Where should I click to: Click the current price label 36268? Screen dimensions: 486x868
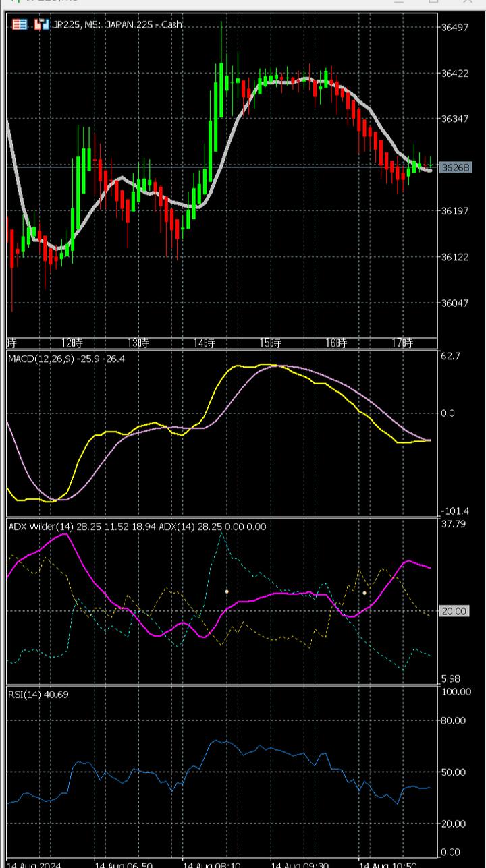(x=455, y=167)
